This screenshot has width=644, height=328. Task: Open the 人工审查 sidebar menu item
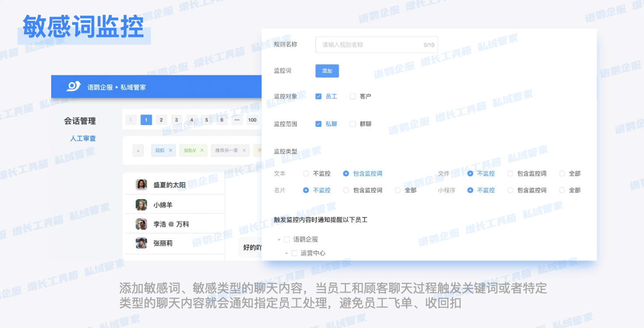tap(83, 139)
